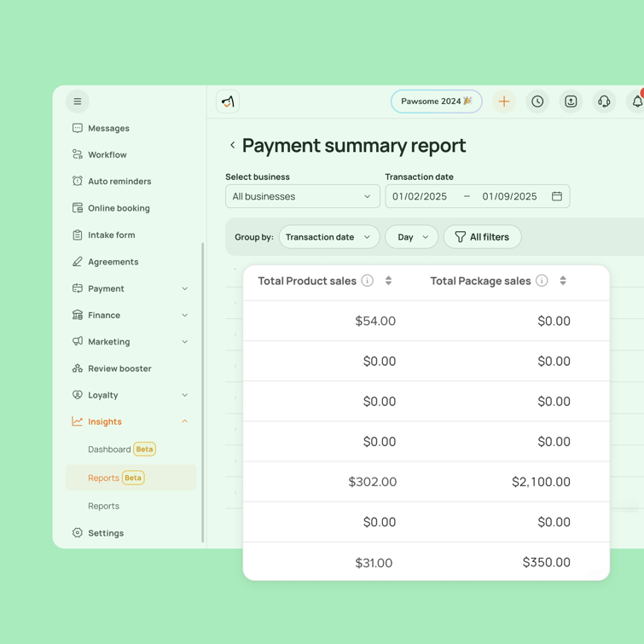Expand the Finance menu chevron
Image resolution: width=644 pixels, height=644 pixels.
185,315
